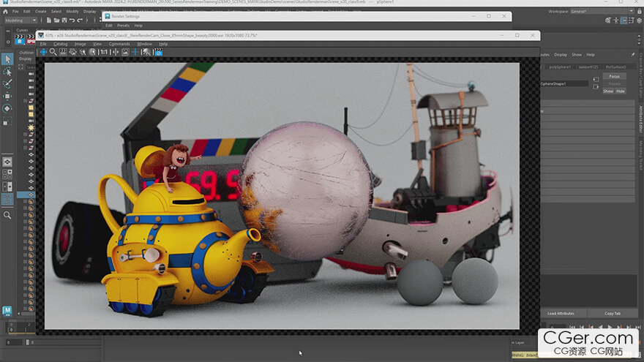This screenshot has width=644, height=362.
Task: Click the pan tool in render viewer
Action: [x=43, y=52]
